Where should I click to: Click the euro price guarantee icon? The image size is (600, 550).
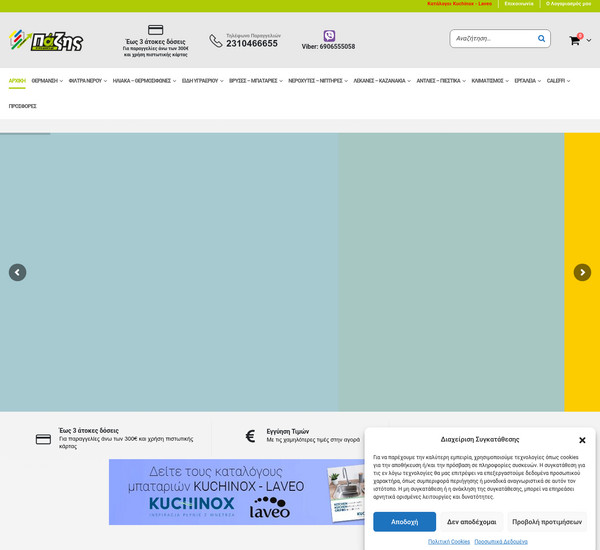click(x=250, y=436)
